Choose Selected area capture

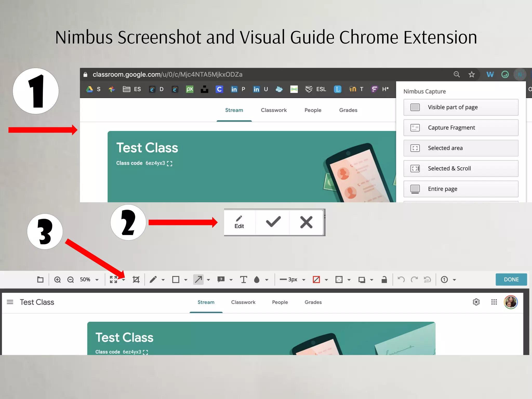coord(461,148)
